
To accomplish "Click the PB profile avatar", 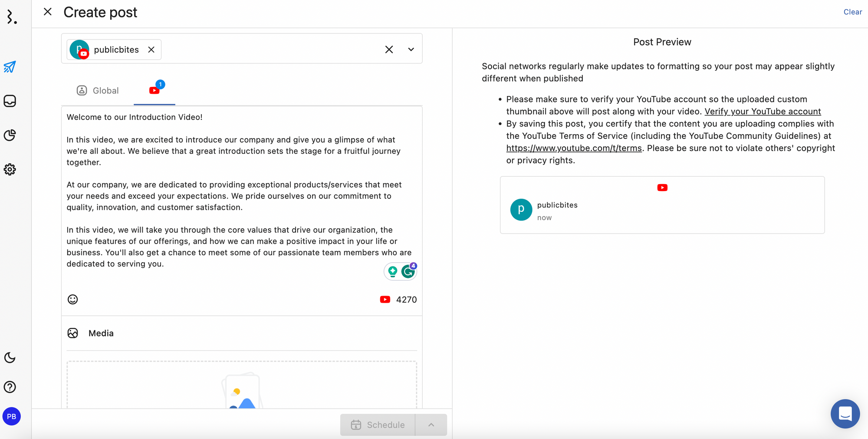I will pyautogui.click(x=12, y=416).
